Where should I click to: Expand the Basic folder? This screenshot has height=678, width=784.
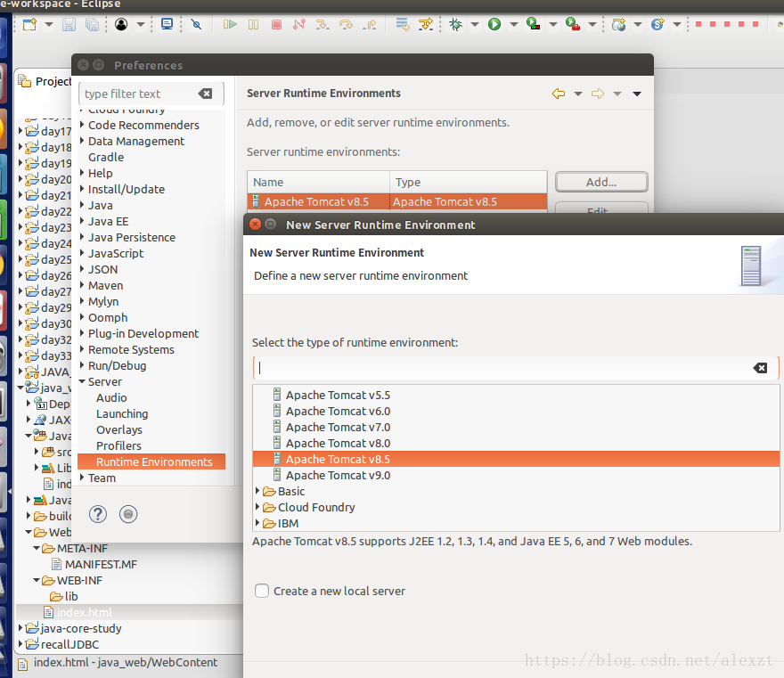pyautogui.click(x=257, y=491)
